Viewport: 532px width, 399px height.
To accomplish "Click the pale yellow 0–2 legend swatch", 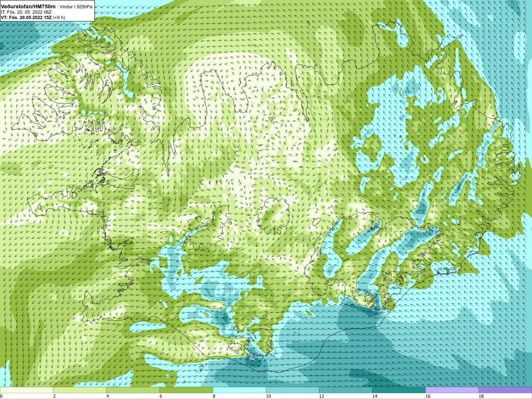I will 27,390.
